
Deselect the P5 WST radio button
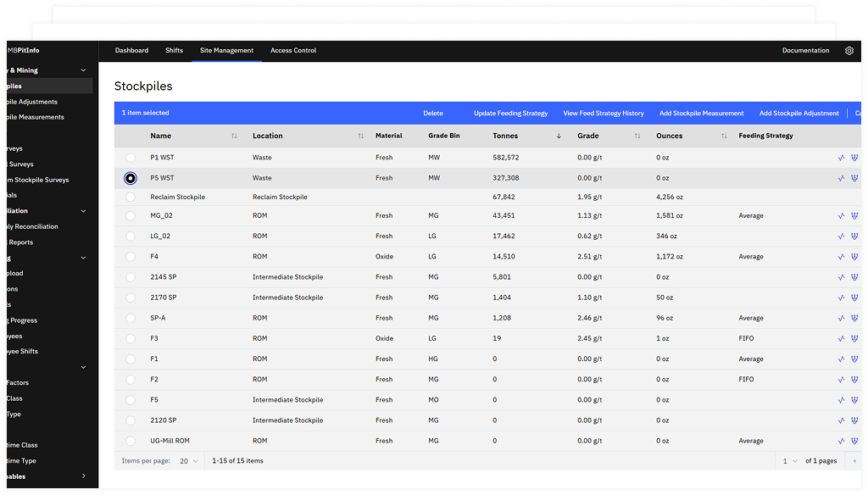[130, 178]
